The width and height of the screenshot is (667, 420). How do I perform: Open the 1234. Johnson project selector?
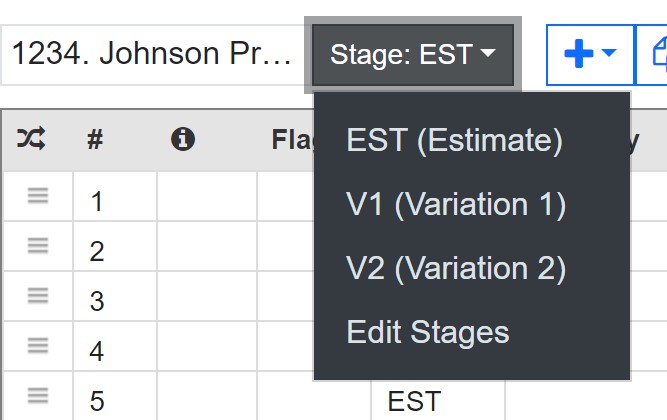tap(152, 55)
